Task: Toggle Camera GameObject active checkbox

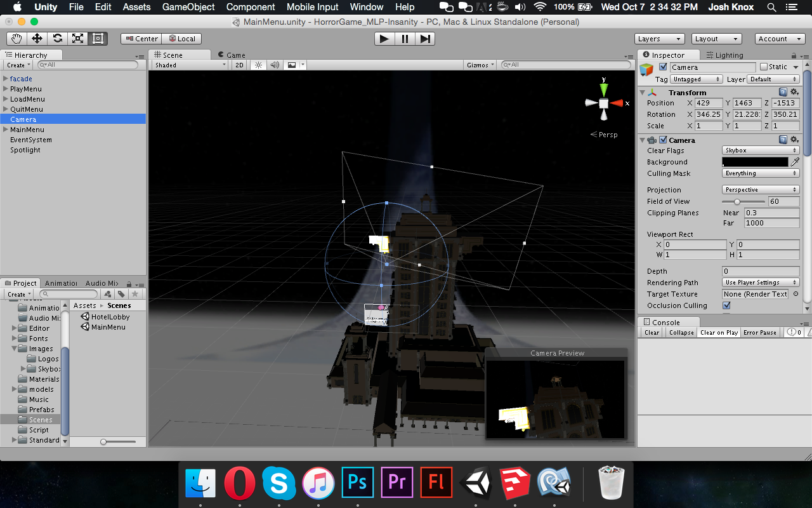Action: point(663,67)
